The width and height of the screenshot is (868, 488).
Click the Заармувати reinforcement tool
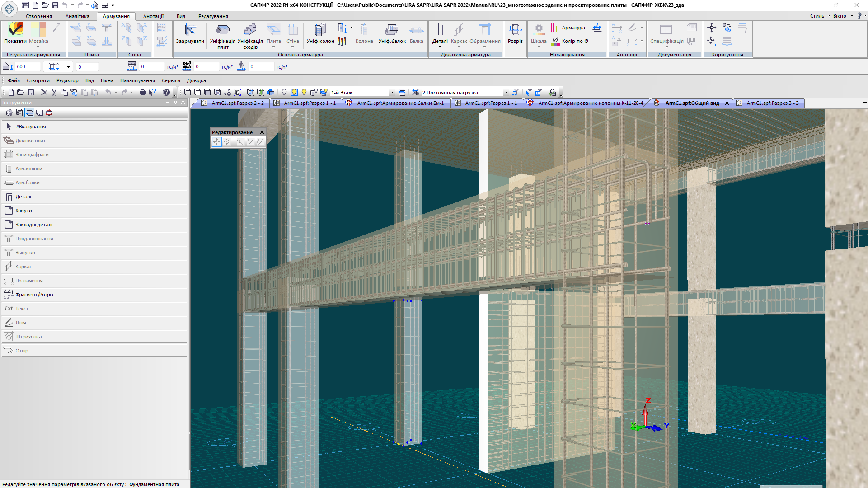tap(190, 33)
